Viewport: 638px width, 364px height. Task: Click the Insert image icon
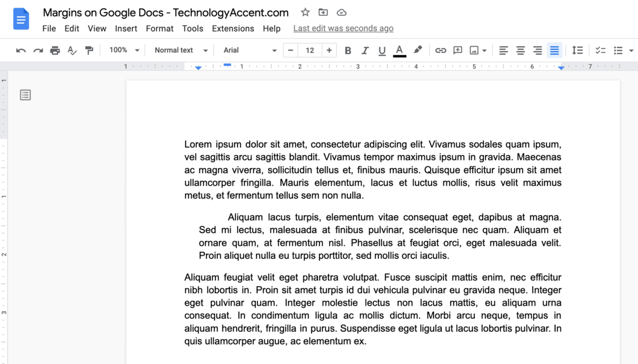[x=475, y=50]
